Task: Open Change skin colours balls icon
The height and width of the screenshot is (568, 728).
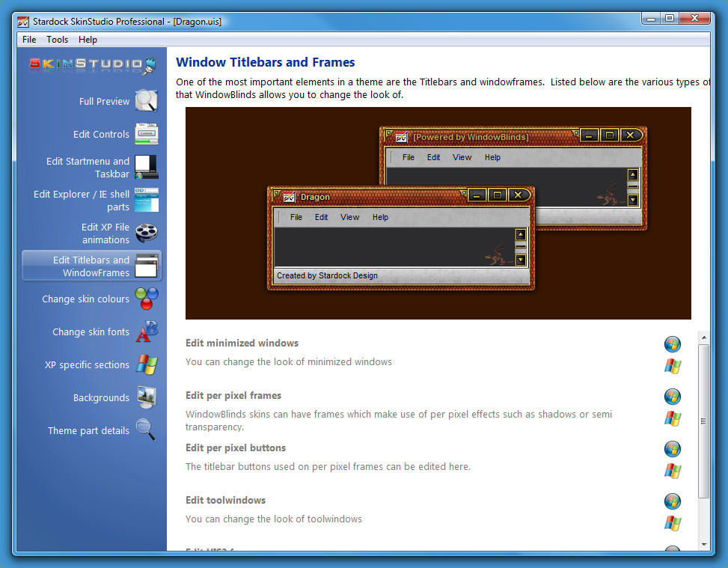Action: (146, 299)
